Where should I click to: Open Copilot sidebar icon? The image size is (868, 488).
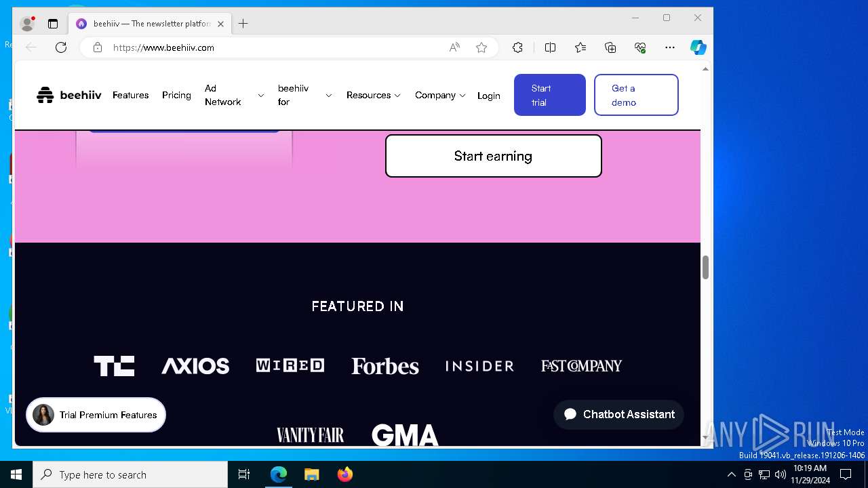pyautogui.click(x=698, y=47)
